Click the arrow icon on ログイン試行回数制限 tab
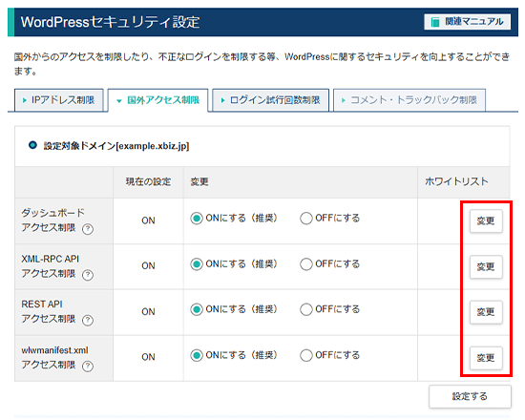 [222, 100]
